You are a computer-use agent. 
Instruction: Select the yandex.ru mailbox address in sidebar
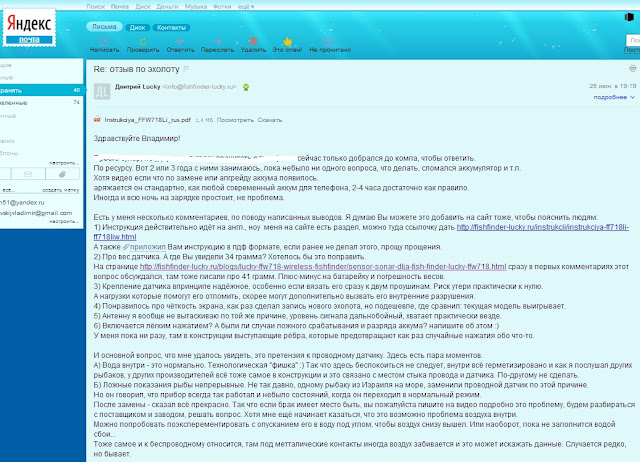(x=22, y=202)
